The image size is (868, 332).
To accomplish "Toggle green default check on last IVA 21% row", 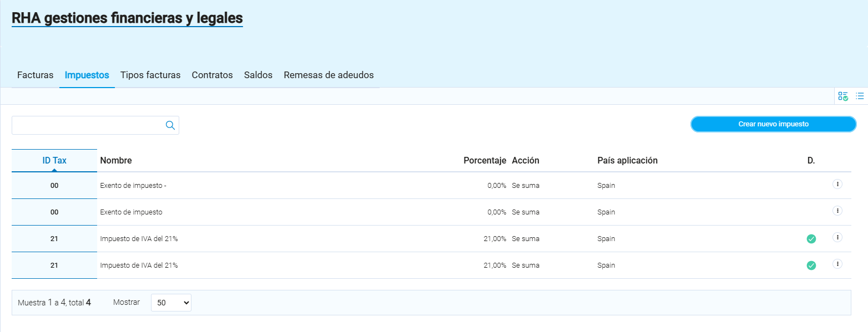I will tap(811, 265).
